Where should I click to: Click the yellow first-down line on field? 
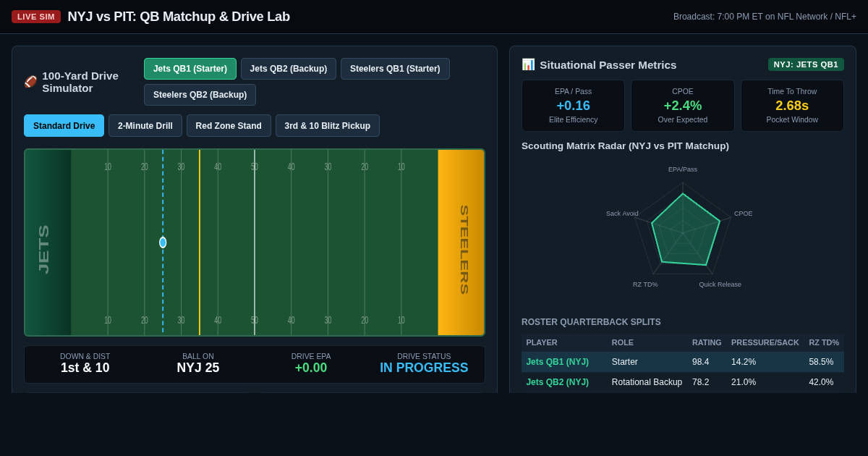click(200, 242)
